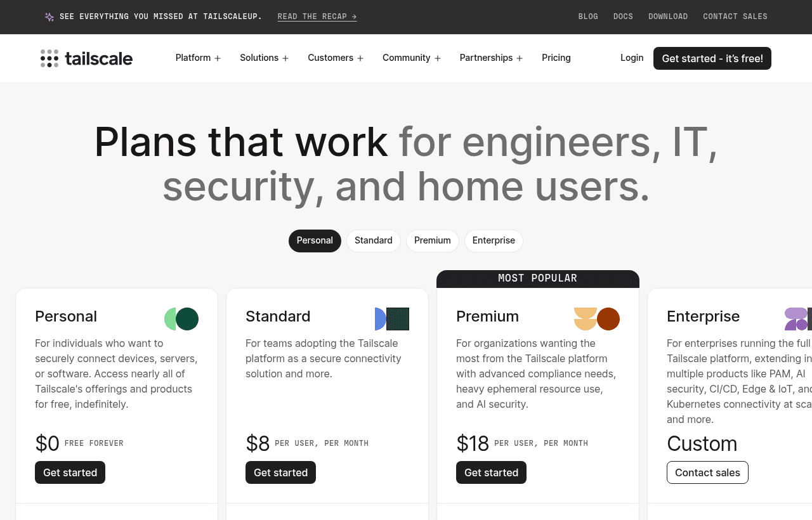Click Get started under Personal plan

pyautogui.click(x=70, y=472)
